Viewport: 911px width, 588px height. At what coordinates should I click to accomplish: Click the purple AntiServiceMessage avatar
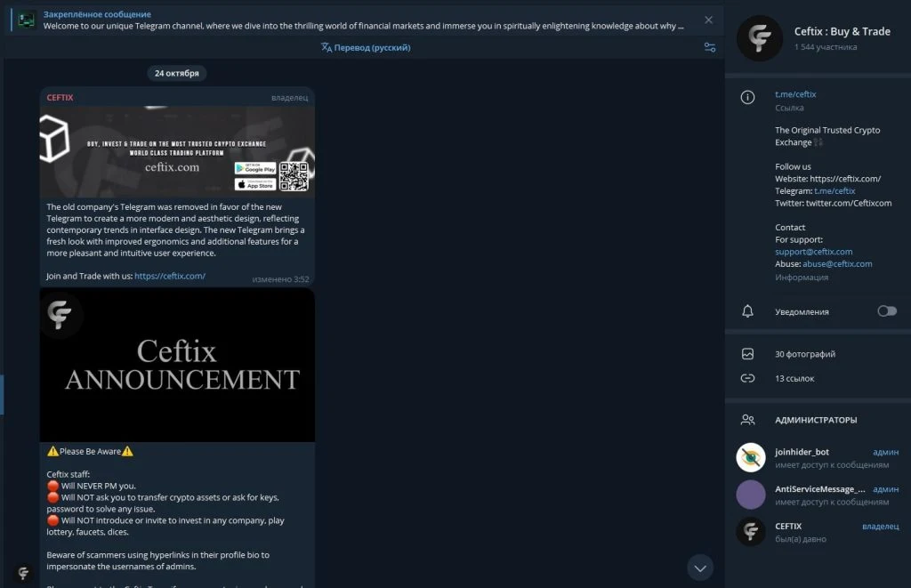pos(751,495)
